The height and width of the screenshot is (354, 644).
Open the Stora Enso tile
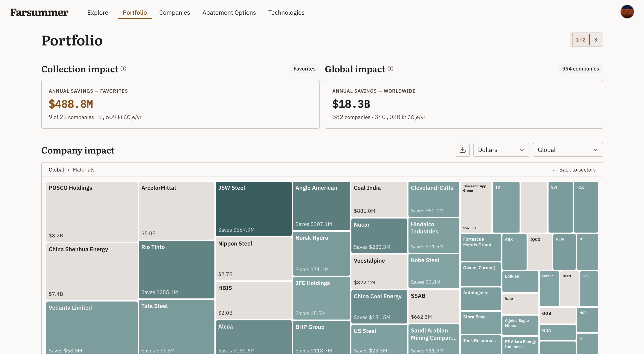(480, 322)
